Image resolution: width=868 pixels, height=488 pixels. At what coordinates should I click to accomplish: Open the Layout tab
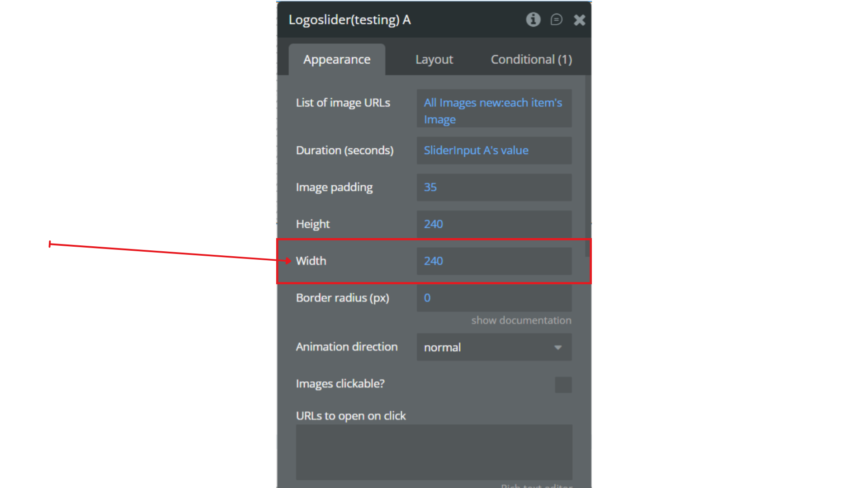434,60
